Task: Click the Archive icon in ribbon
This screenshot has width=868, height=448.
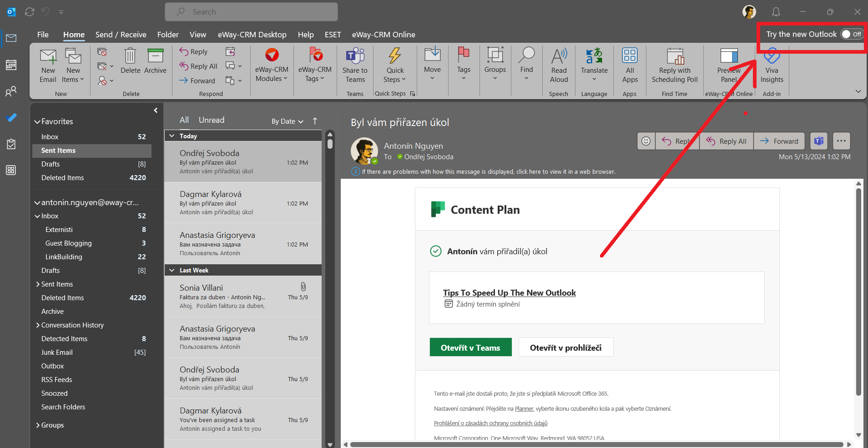Action: (x=155, y=55)
